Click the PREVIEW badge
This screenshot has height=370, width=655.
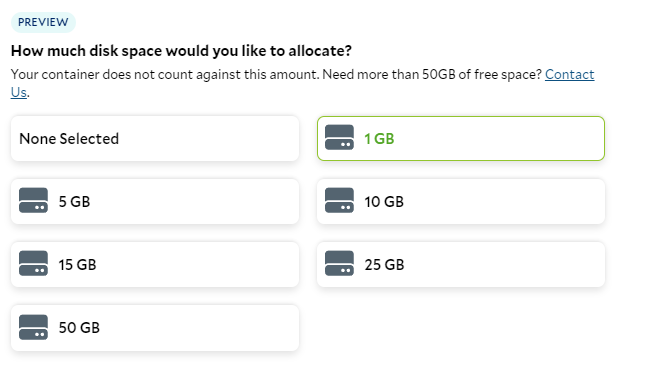[x=43, y=22]
